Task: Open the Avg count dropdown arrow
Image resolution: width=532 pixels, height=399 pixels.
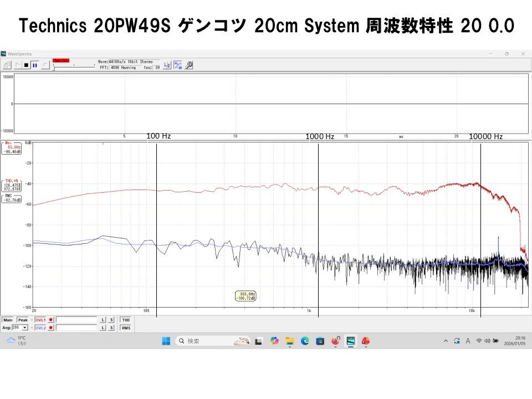Action: (x=25, y=328)
